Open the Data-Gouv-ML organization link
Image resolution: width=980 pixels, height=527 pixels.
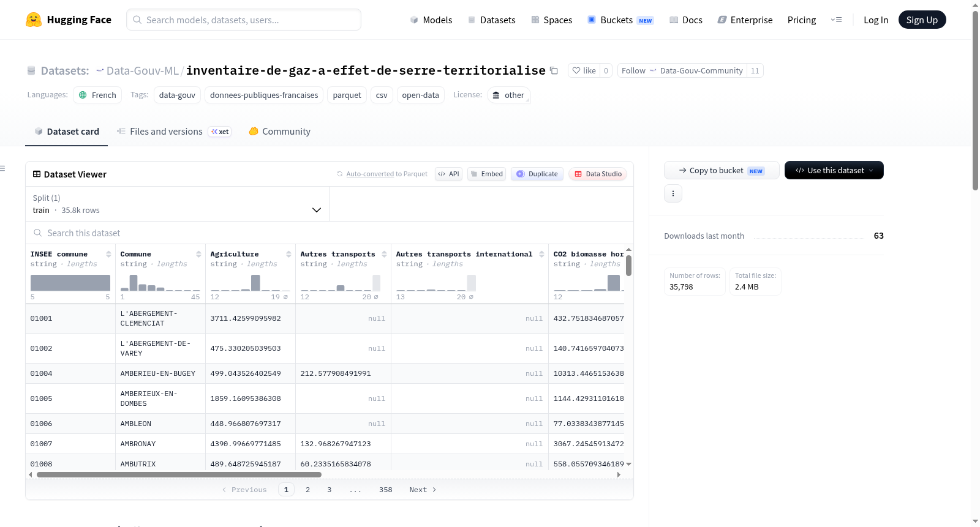(x=143, y=71)
